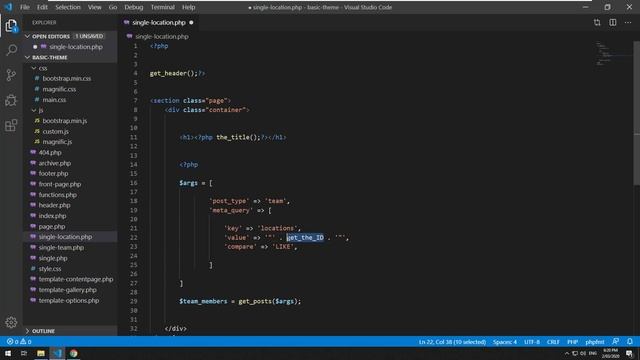This screenshot has height=360, width=640.
Task: Open main.css file
Action: point(54,100)
